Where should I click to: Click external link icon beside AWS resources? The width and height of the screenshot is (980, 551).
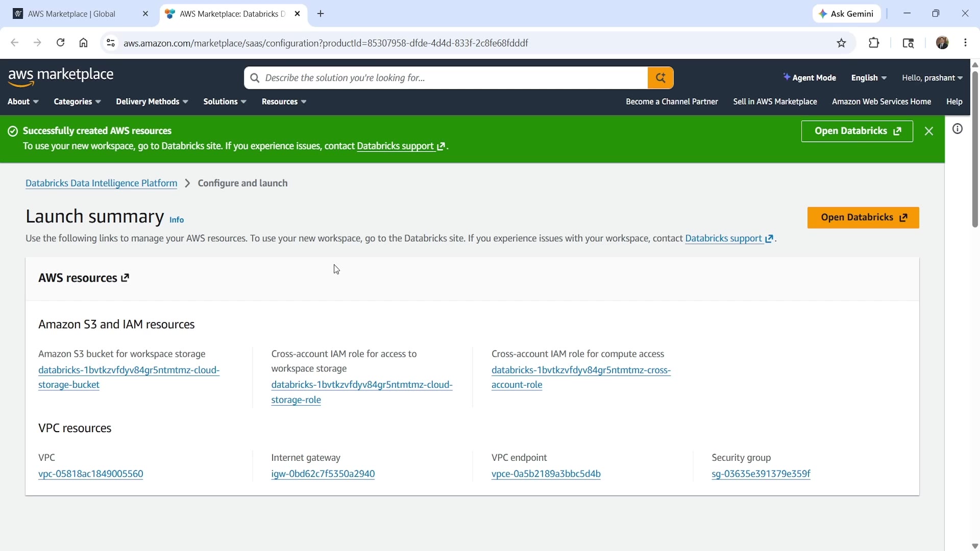tap(125, 278)
